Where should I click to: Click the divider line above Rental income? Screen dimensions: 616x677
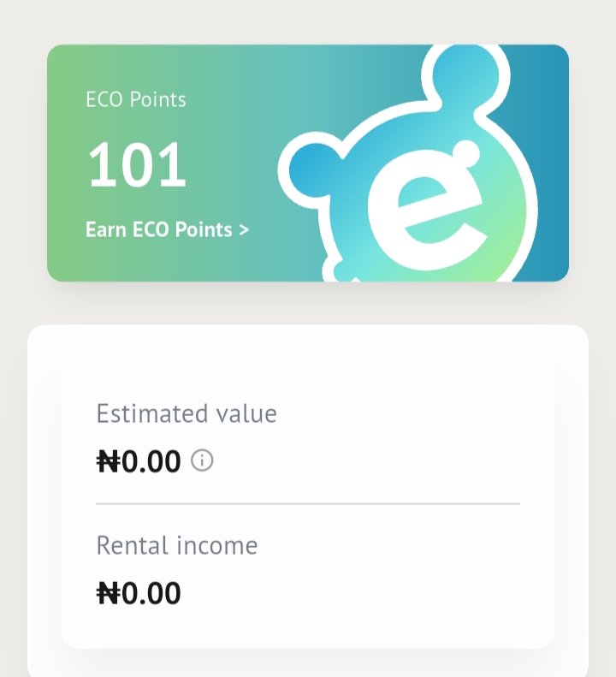coord(308,504)
